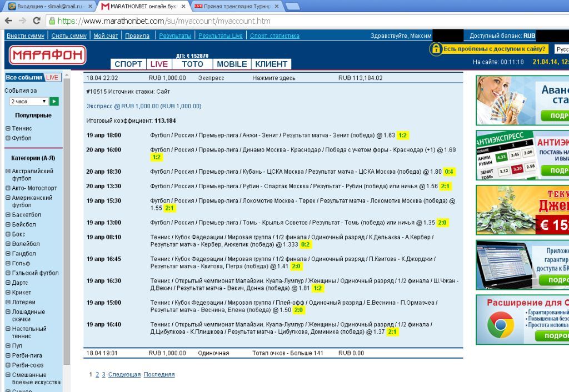Open the LIVE section tab
Screen dimensions: 569x392
point(159,64)
